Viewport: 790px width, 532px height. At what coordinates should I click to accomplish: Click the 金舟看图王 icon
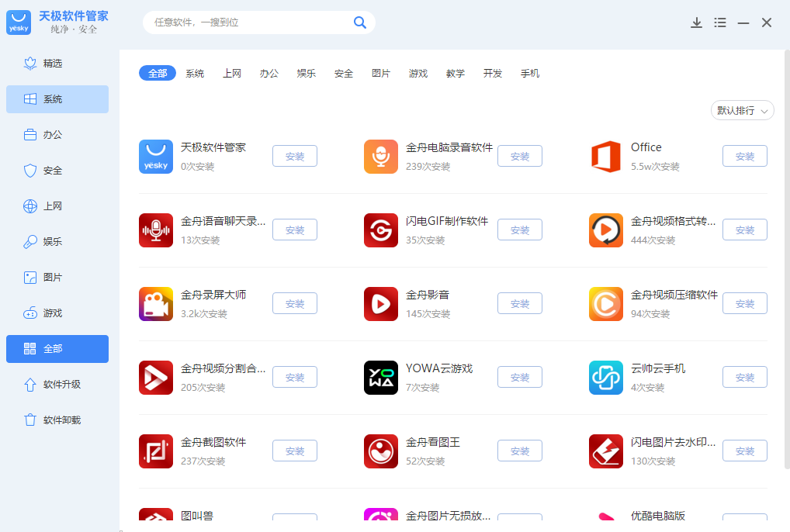pyautogui.click(x=381, y=451)
